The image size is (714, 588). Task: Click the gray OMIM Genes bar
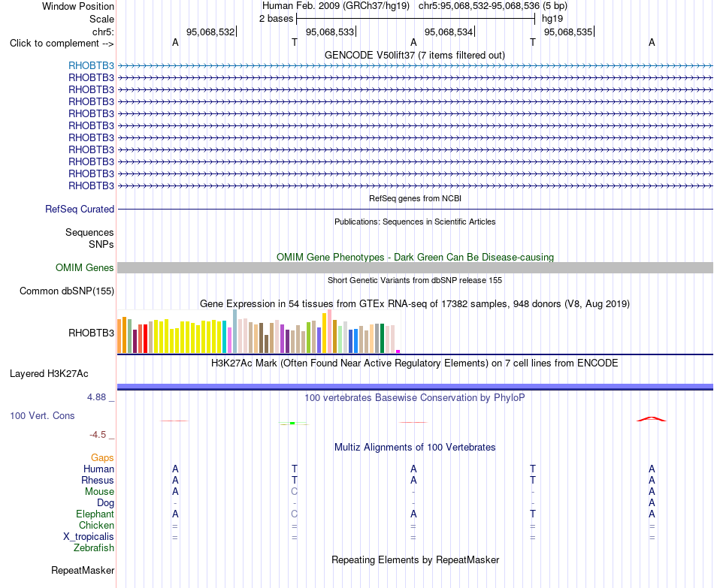pos(415,267)
